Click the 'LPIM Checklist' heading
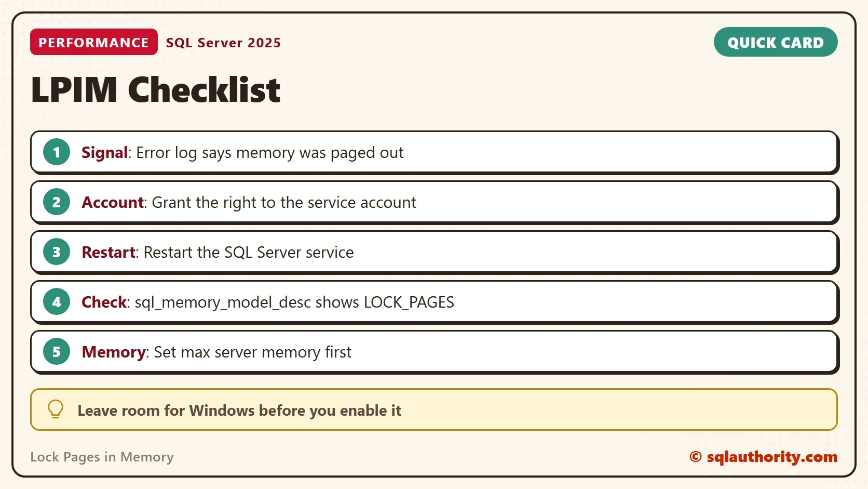The height and width of the screenshot is (489, 868). pyautogui.click(x=156, y=90)
